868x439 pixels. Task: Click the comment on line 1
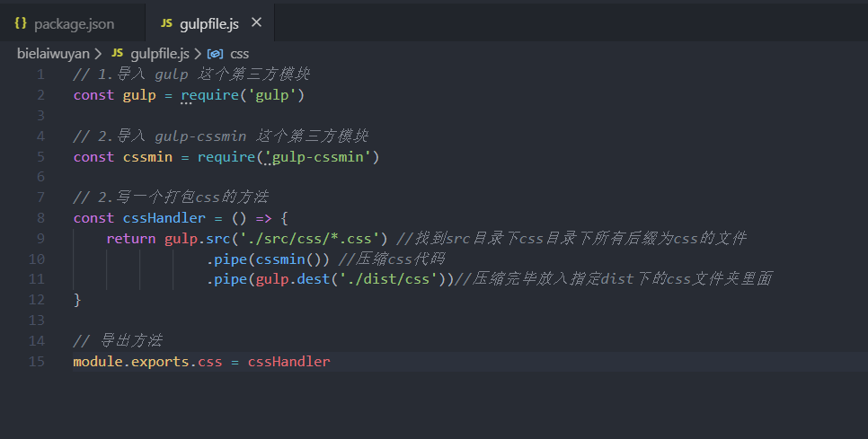tap(191, 75)
